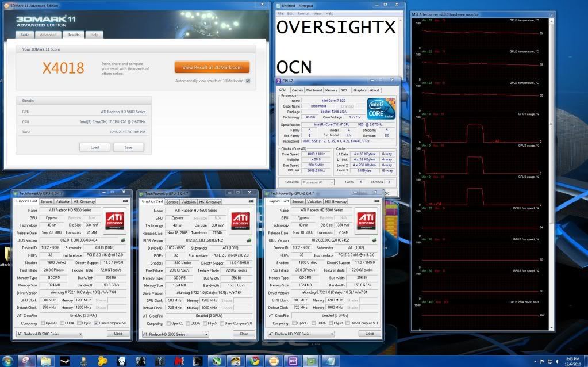Open GPU selection dropdown in middle GPU-Z window
Viewport: 588px width, 367px height.
[x=175, y=334]
